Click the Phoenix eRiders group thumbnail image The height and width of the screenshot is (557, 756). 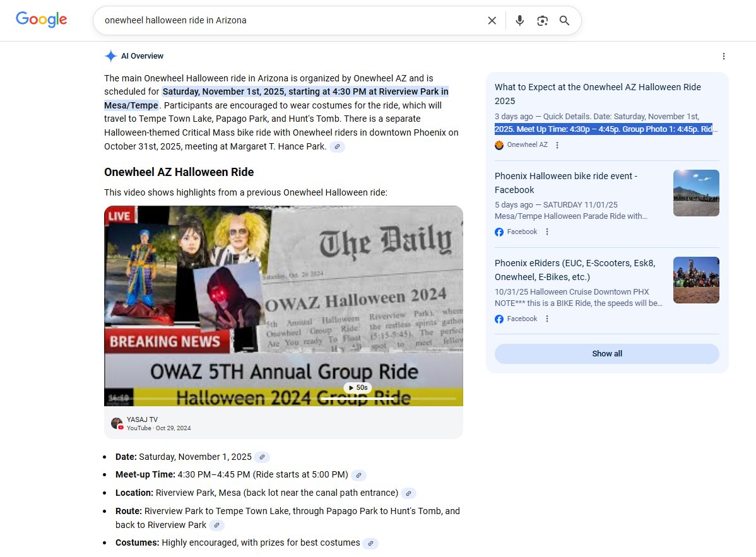coord(695,280)
